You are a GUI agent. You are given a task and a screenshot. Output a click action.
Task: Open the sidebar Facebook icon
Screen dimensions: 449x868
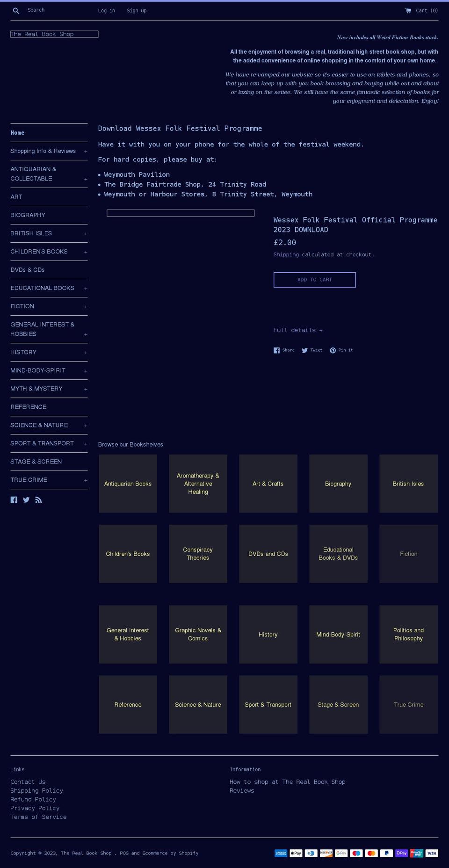pos(14,500)
